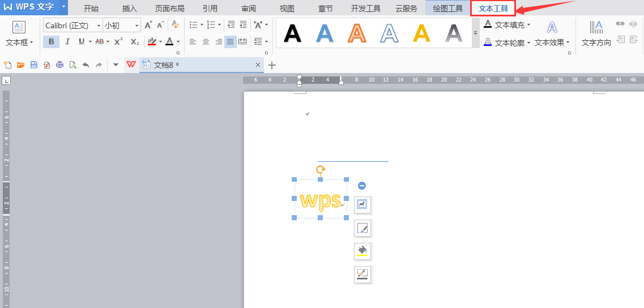
Task: Switch to the 页面布局 tab
Action: (169, 8)
